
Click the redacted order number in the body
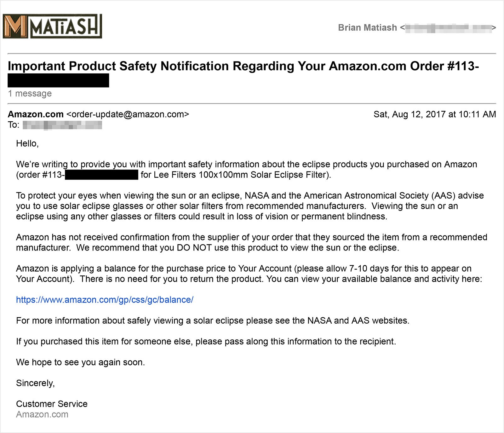[101, 175]
